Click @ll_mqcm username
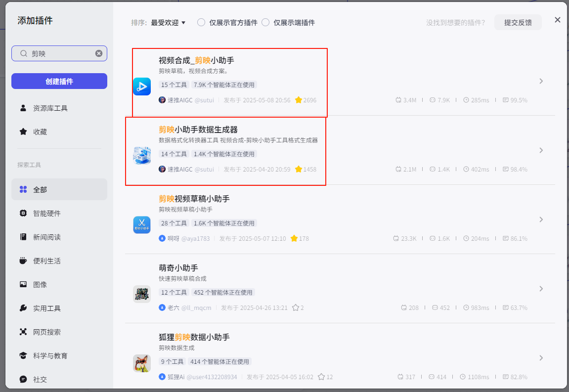569x392 pixels. (196, 308)
